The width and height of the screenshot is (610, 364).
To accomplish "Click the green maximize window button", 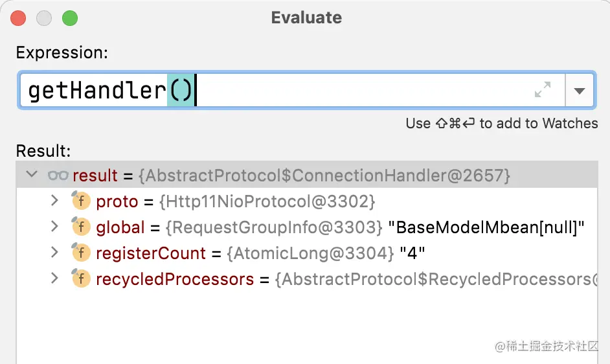I will pos(70,18).
